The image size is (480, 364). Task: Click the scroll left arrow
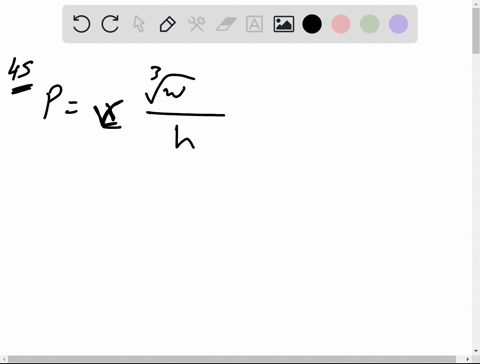click(x=3, y=360)
